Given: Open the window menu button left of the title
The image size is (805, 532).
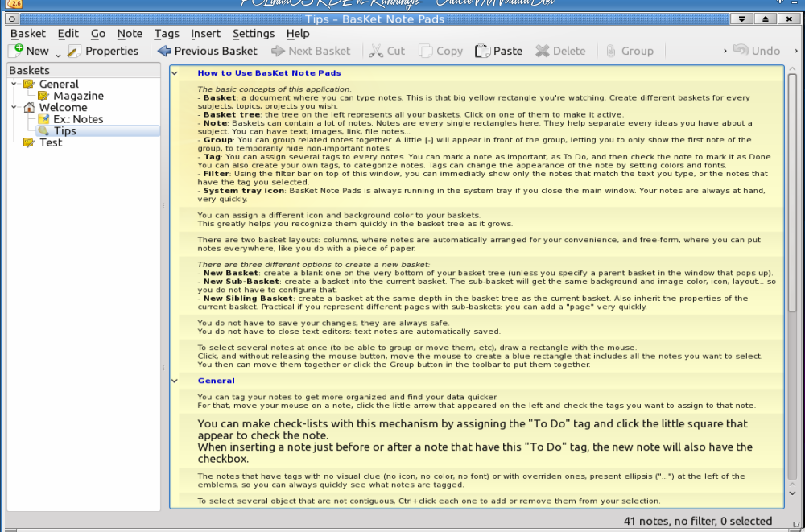Looking at the screenshot, I should pyautogui.click(x=12, y=19).
